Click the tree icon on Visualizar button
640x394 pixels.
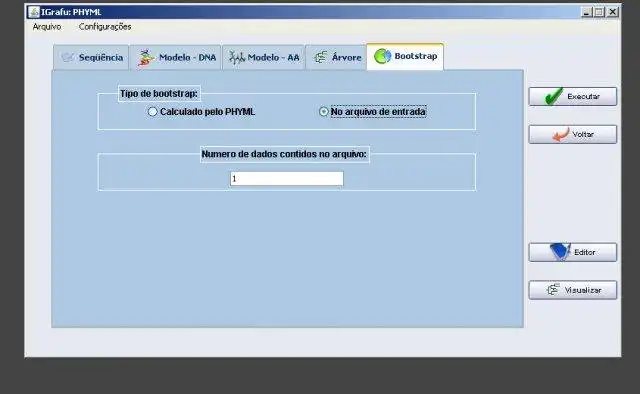click(553, 290)
